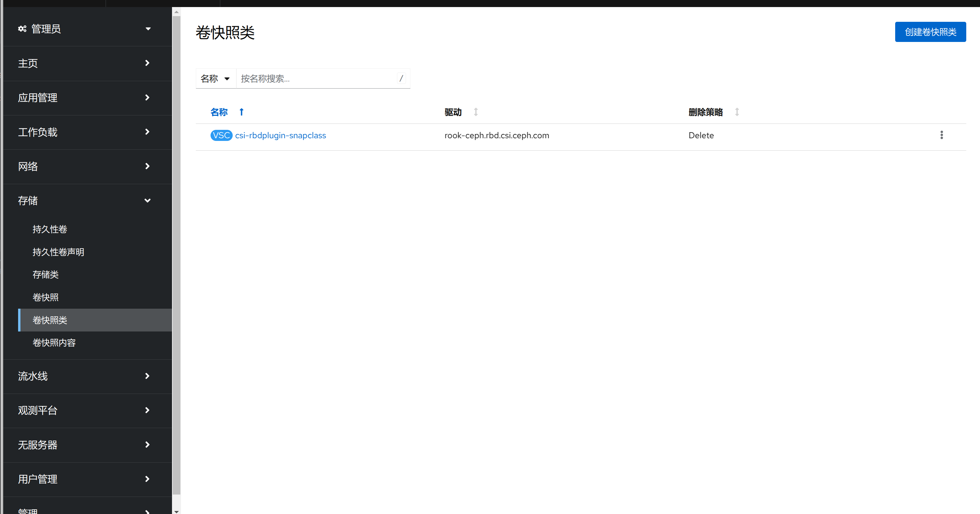Click the sidebar scroll up arrow
This screenshot has height=514, width=980.
(177, 12)
